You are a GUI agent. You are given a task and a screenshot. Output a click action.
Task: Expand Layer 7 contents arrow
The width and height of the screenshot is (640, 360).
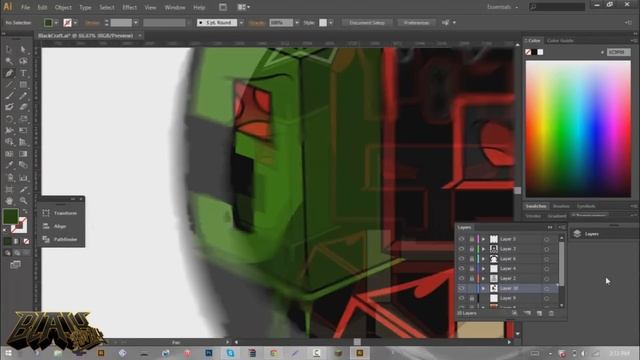[x=483, y=249]
